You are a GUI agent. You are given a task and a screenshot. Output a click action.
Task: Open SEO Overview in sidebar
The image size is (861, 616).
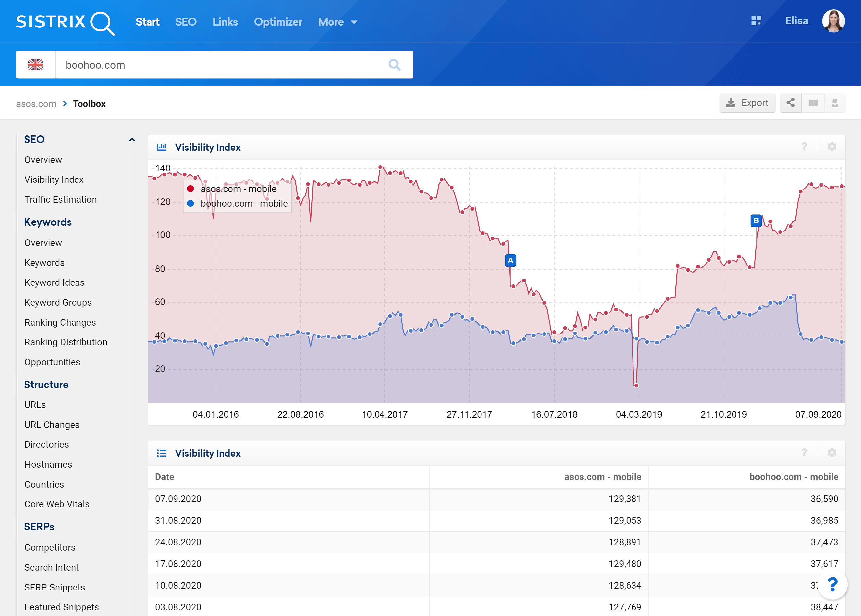tap(43, 160)
